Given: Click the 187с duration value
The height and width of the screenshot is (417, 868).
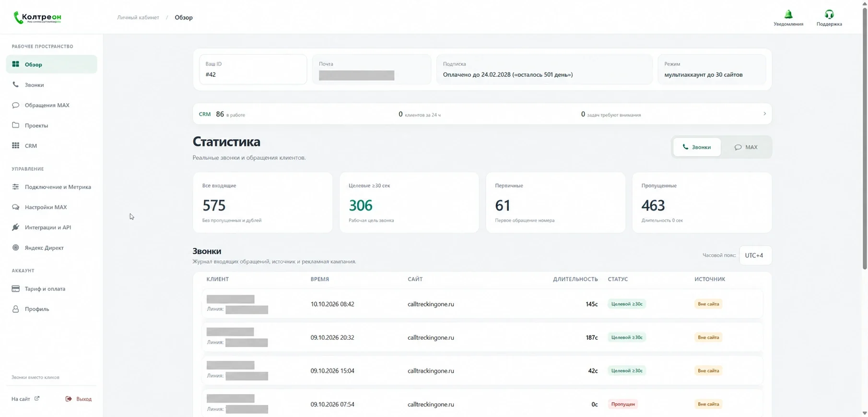Looking at the screenshot, I should (592, 337).
